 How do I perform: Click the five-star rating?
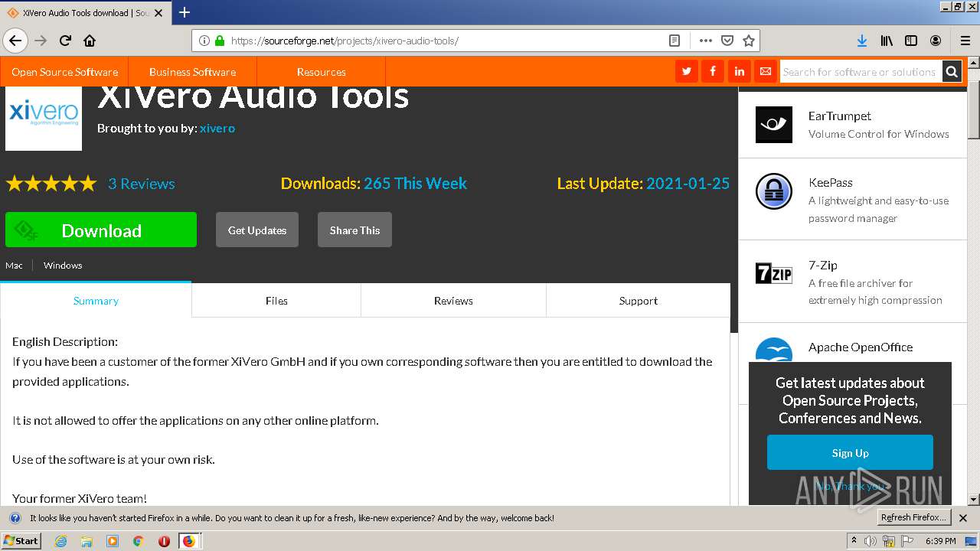[x=51, y=184]
